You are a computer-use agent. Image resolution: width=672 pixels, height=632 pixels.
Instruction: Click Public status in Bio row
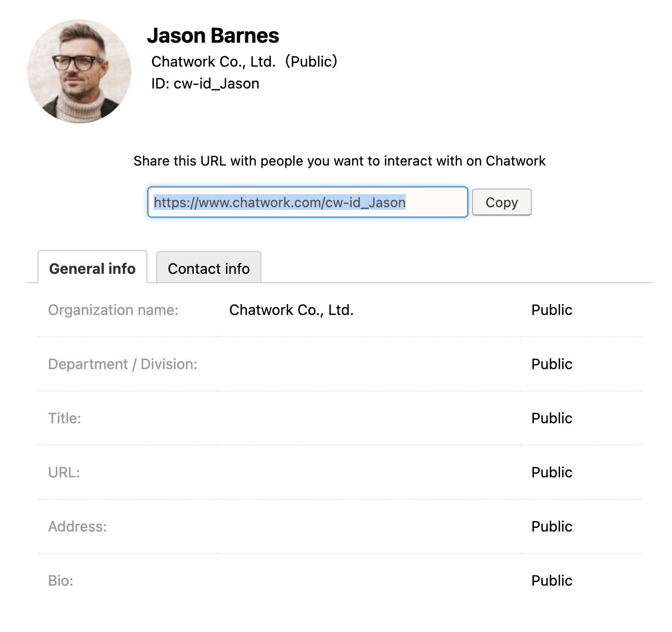tap(552, 580)
